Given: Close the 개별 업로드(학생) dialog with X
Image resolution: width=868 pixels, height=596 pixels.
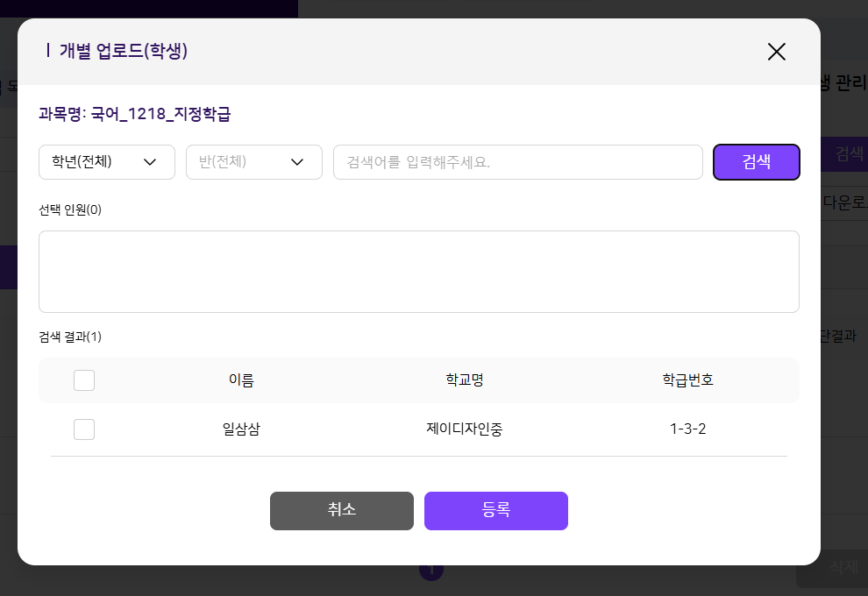Looking at the screenshot, I should (776, 52).
